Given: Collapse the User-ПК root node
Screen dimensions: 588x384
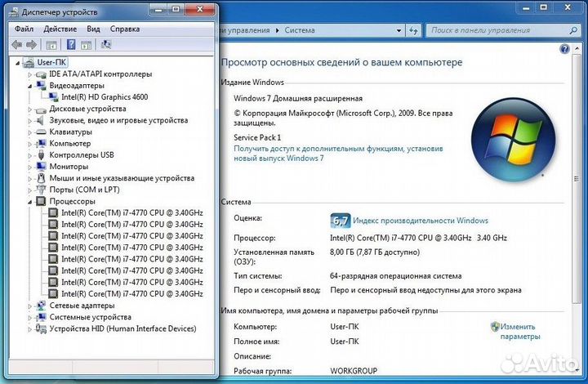Looking at the screenshot, I should click(x=18, y=63).
